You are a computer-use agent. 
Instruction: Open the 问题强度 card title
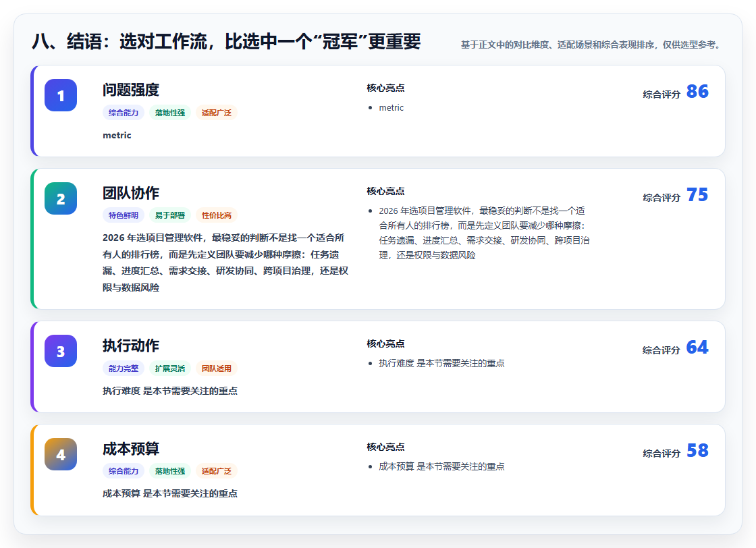(x=131, y=90)
